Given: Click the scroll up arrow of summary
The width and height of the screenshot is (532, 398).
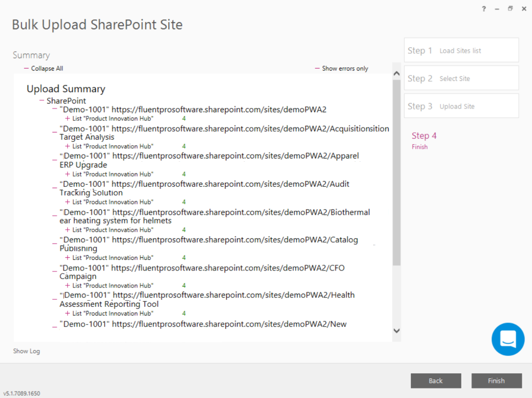Looking at the screenshot, I should click(x=397, y=73).
